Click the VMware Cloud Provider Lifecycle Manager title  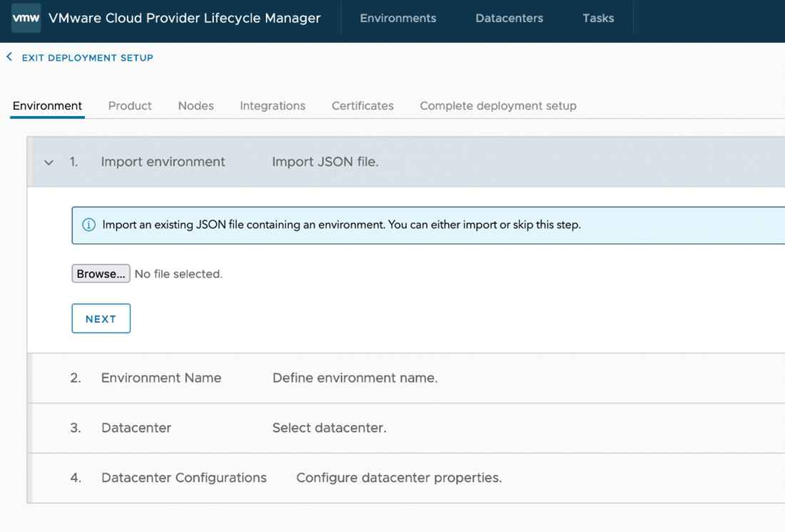185,19
